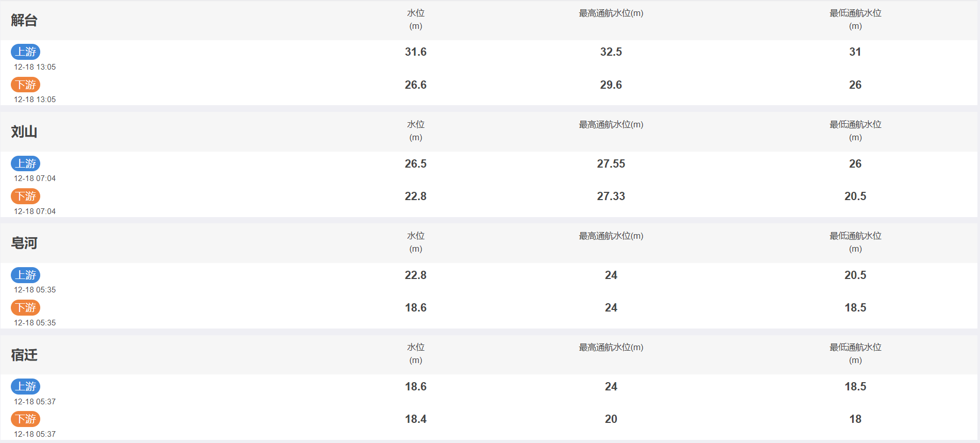Click 皂河 downstream minimum level 18.5
This screenshot has height=443, width=980.
[x=855, y=307]
